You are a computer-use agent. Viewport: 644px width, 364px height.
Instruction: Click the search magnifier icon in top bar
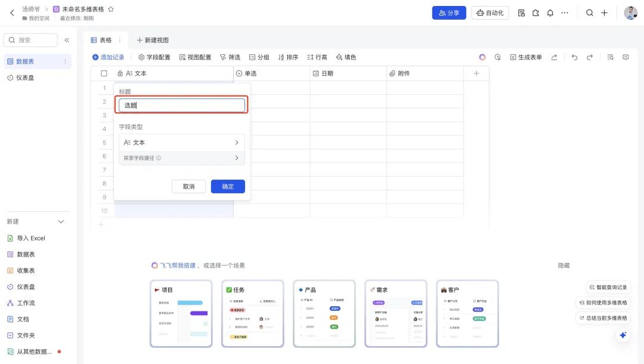[589, 13]
